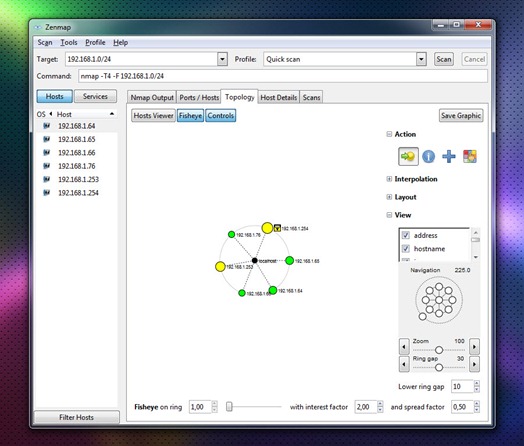Click the Zoom slider handle
Viewport: 524px width, 446px height.
click(439, 350)
